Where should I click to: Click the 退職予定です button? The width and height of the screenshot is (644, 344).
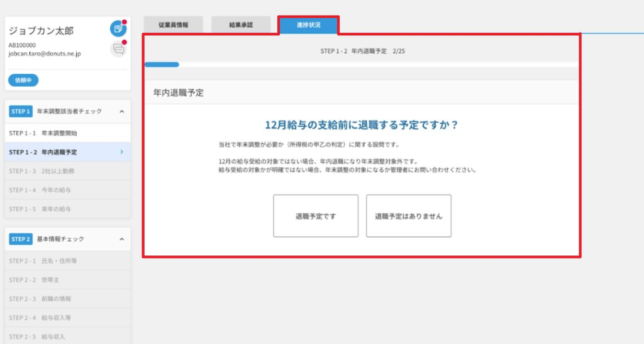click(x=316, y=216)
